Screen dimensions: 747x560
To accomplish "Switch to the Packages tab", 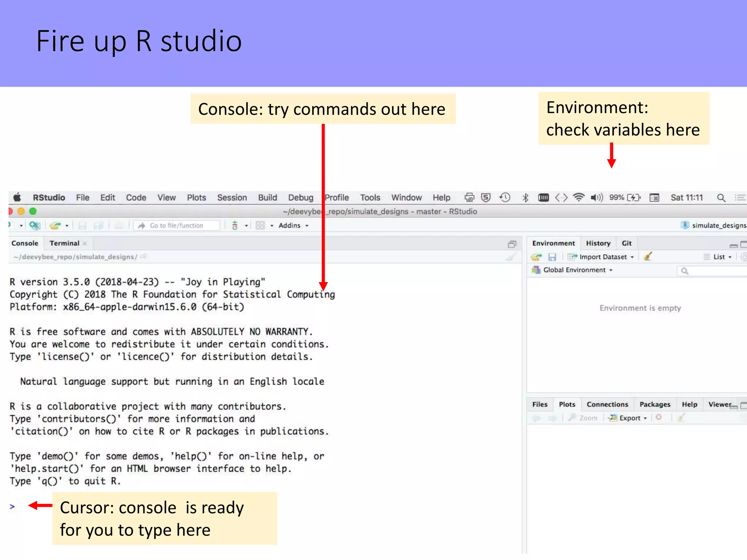I will click(x=655, y=405).
